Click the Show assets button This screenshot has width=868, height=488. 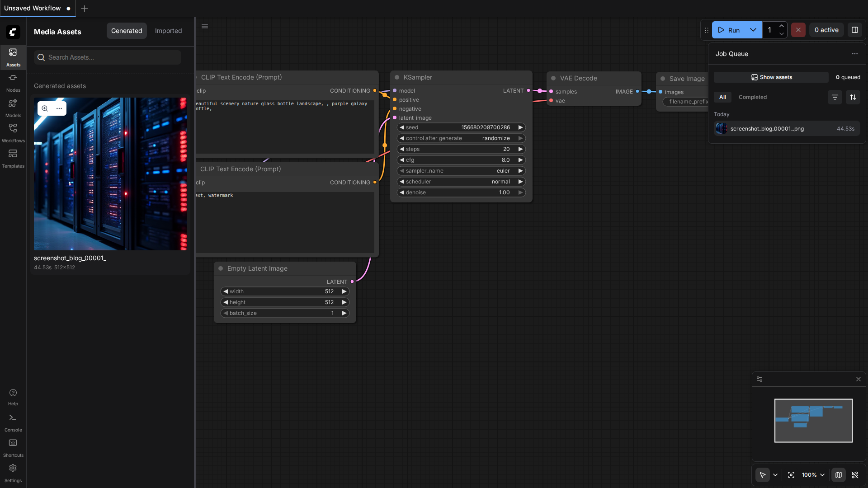[771, 77]
